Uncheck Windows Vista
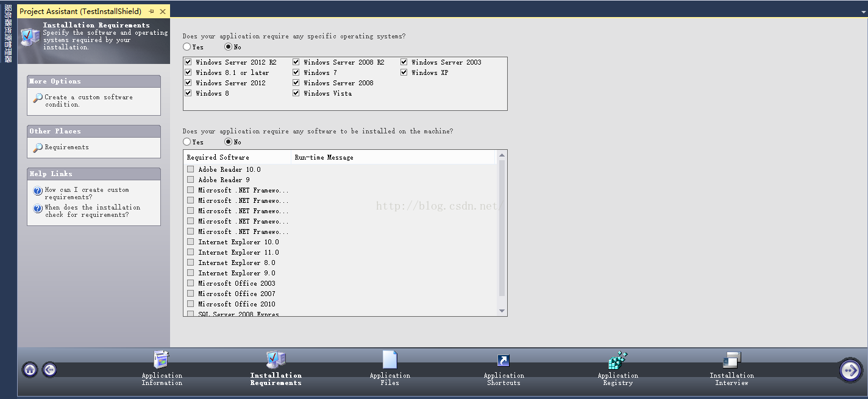This screenshot has height=399, width=868. click(296, 93)
